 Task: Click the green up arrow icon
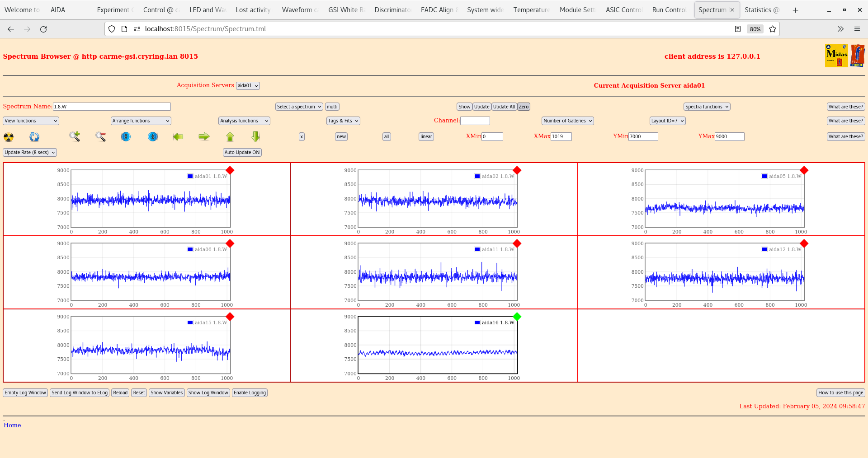(x=230, y=136)
